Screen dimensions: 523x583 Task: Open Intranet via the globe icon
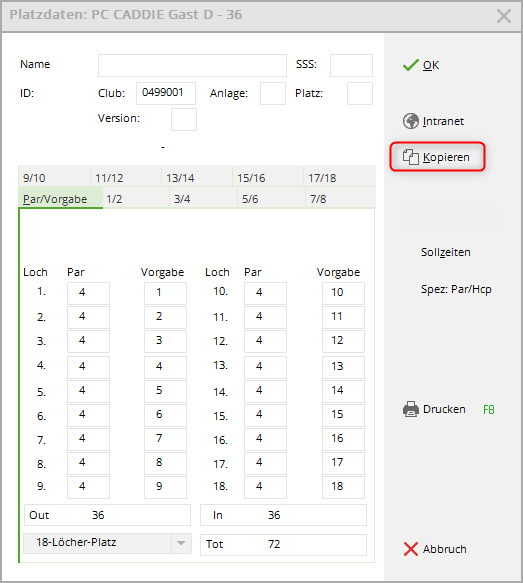411,121
